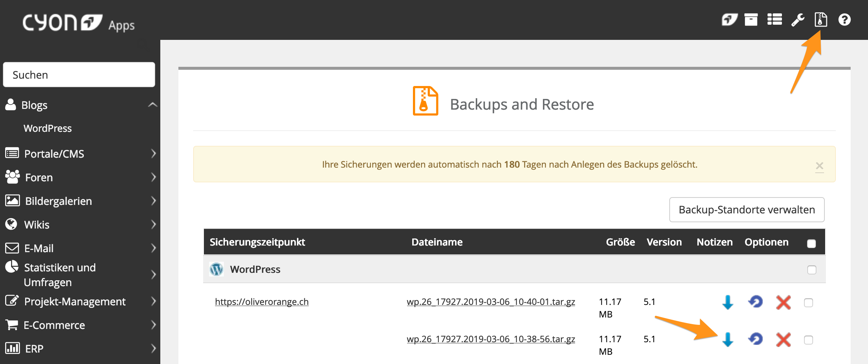Viewport: 868px width, 364px height.
Task: Delete backup wp.26_17927.2019-03-06_10-40-01.tar.gz
Action: click(783, 302)
